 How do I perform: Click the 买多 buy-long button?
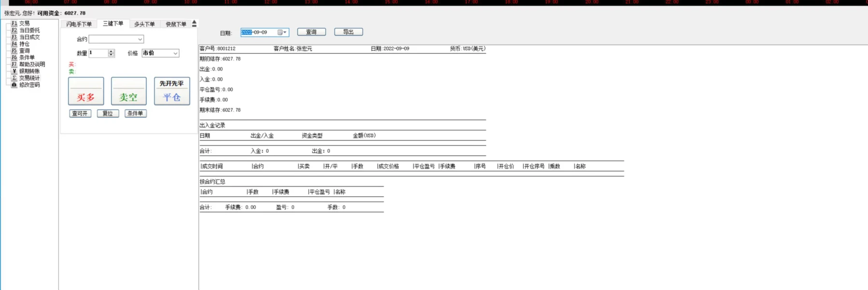[x=86, y=91]
